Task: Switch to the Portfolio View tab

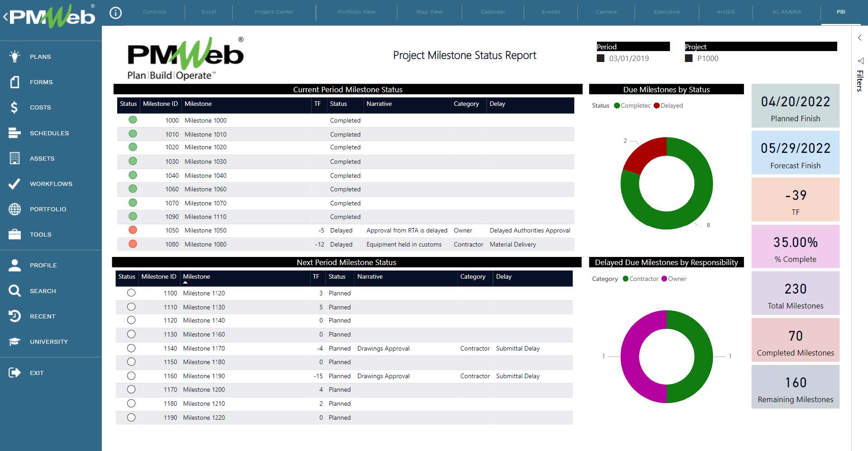Action: pos(357,12)
